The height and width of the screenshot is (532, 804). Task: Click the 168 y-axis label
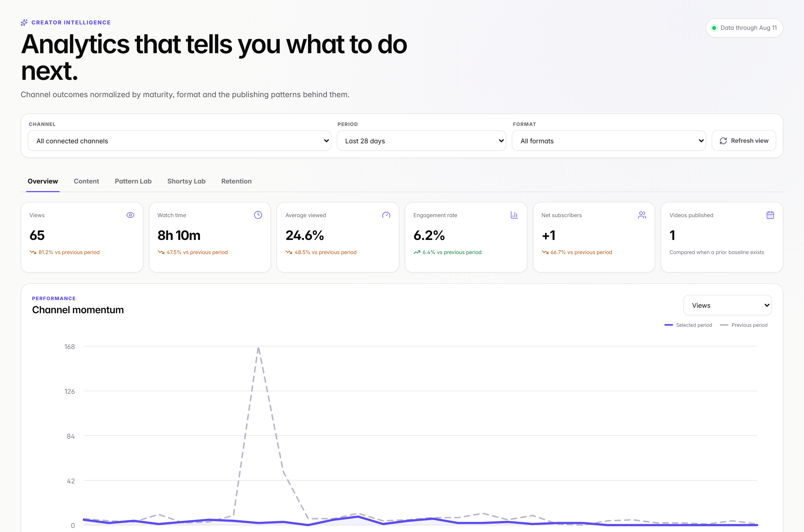click(x=70, y=346)
